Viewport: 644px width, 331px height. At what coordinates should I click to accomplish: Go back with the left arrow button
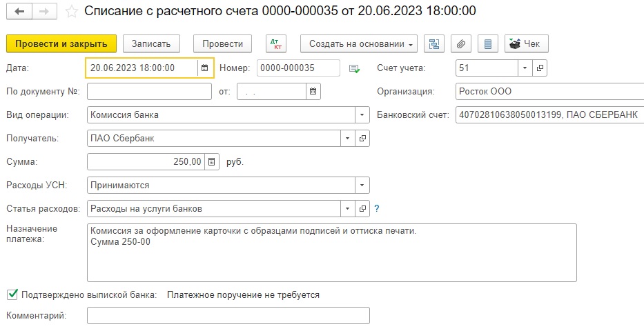19,12
